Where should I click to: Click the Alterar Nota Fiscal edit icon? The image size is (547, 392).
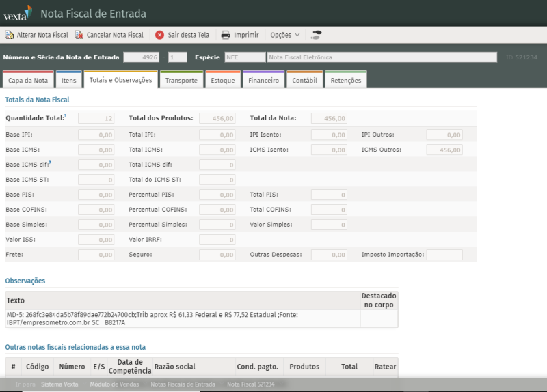click(10, 35)
